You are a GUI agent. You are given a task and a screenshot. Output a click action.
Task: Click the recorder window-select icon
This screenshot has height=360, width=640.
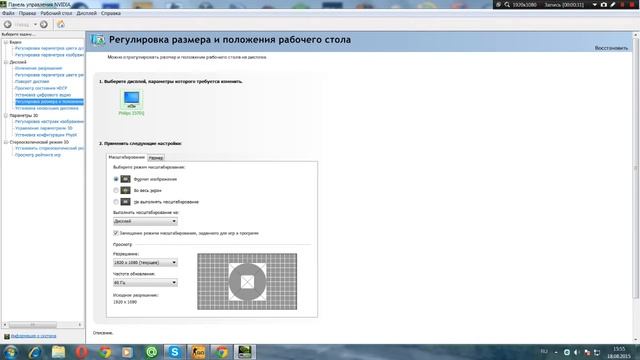coord(498,4)
